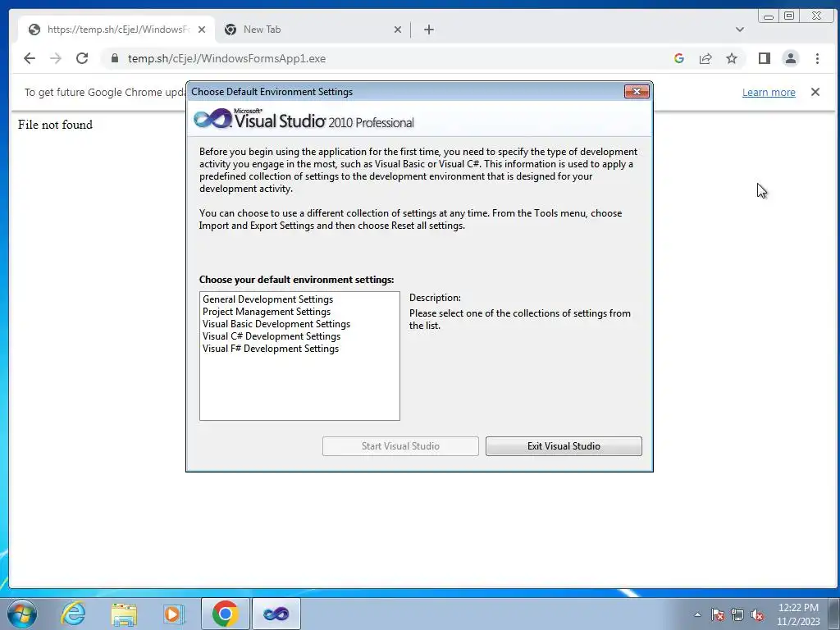Reload the temp.sh page
Screen dimensions: 840x630
[x=82, y=58]
